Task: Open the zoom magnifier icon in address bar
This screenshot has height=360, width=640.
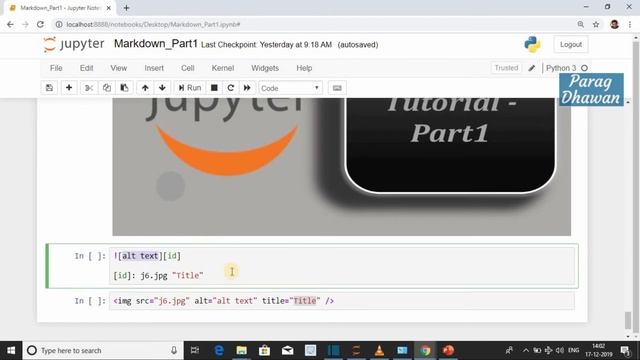Action: pyautogui.click(x=580, y=24)
